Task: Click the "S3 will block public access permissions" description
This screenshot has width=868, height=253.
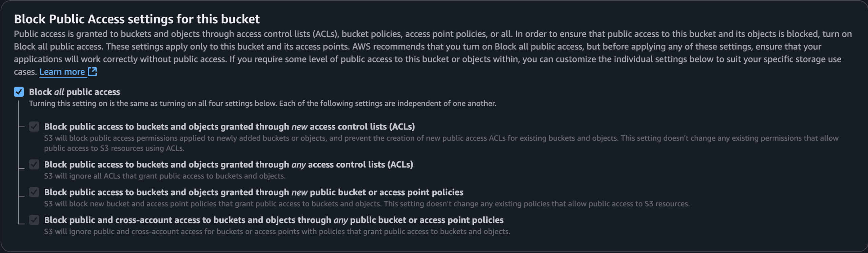Action: pos(441,138)
